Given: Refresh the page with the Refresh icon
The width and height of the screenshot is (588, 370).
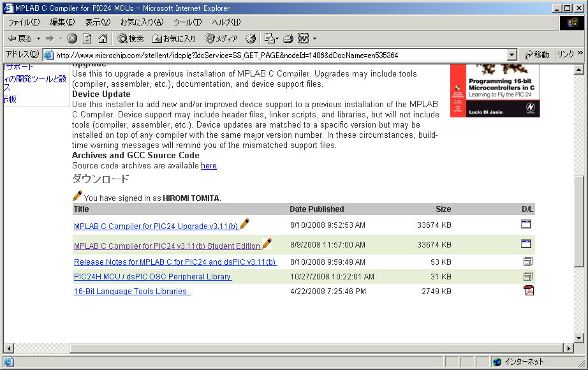Looking at the screenshot, I should (87, 38).
